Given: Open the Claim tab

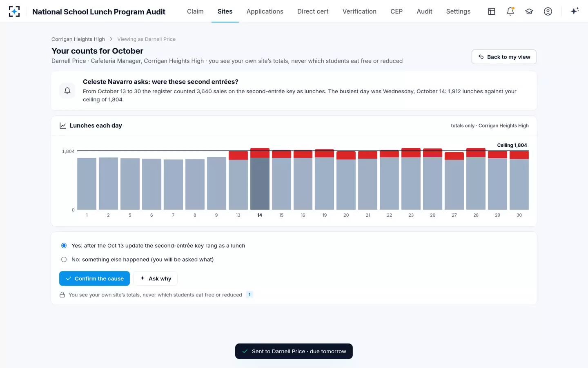Looking at the screenshot, I should click(195, 11).
